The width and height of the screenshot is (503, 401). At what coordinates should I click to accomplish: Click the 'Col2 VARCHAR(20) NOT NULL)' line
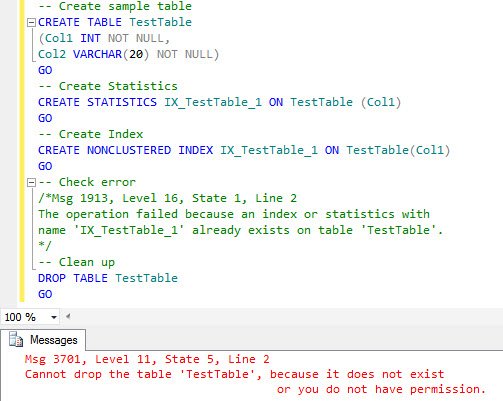pos(129,54)
